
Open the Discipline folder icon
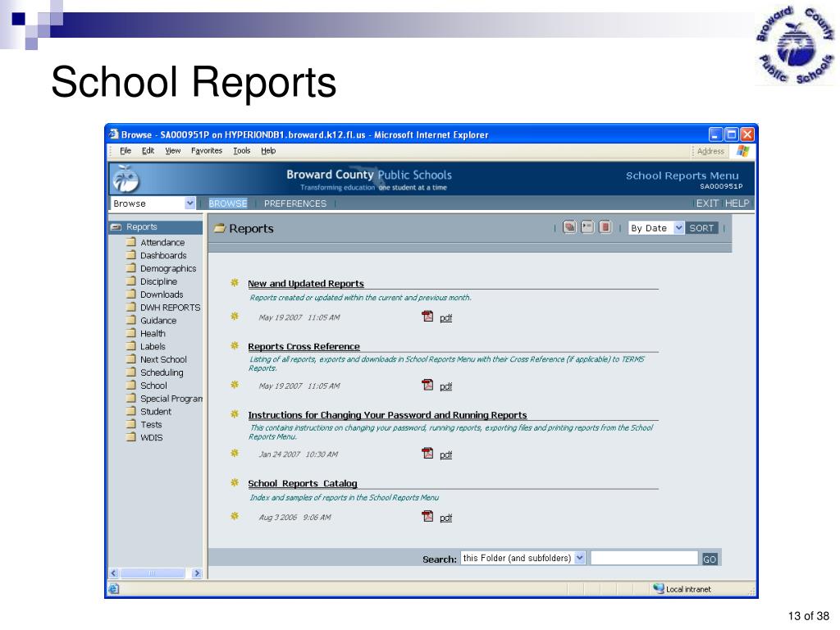[130, 281]
